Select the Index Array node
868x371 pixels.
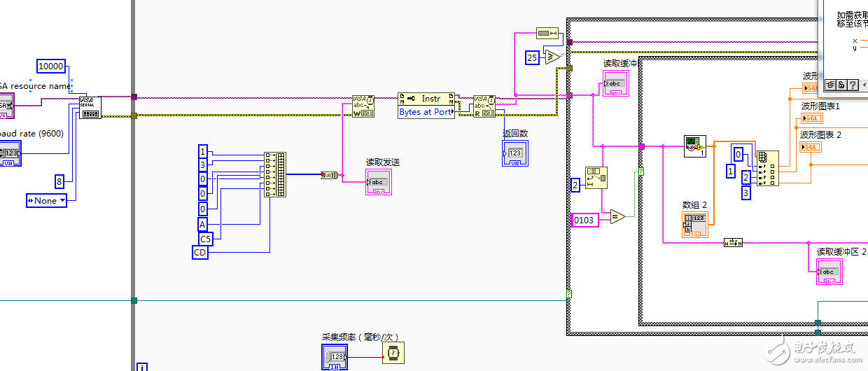point(768,168)
